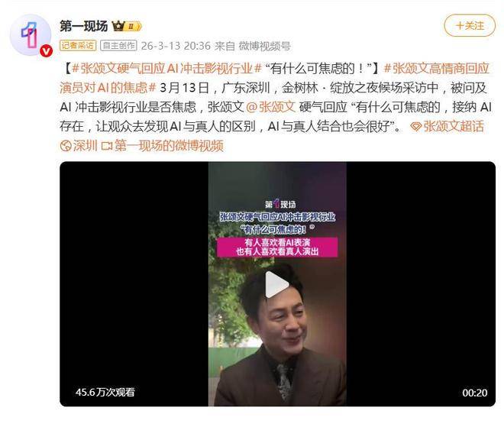The height and width of the screenshot is (424, 504).
Task: Click the 记者采访 tag
Action: (78, 46)
